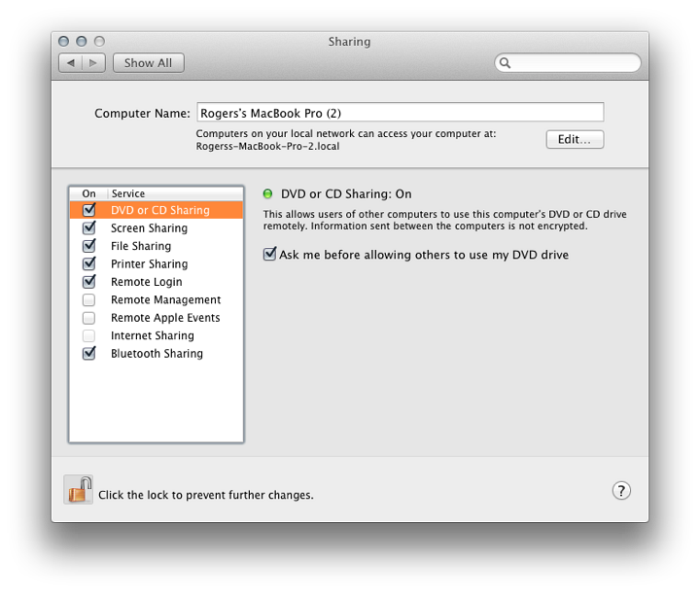Image resolution: width=700 pixels, height=593 pixels.
Task: Click the back navigation arrow
Action: click(x=71, y=63)
